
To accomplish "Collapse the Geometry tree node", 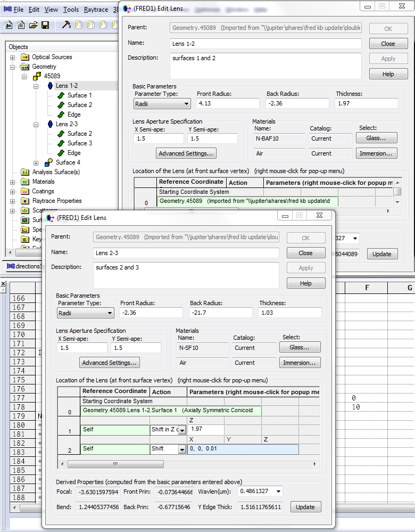I will click(x=13, y=67).
